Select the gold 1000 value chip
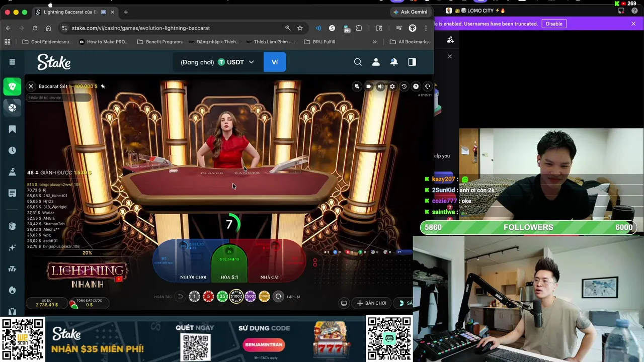644x362 pixels. 264,297
